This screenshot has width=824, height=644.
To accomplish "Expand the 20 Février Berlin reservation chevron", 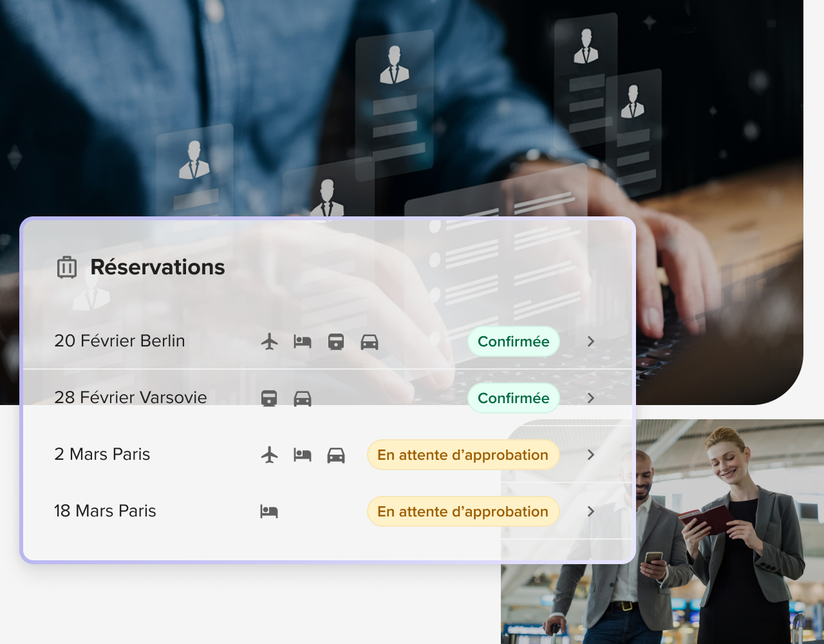I will 591,341.
